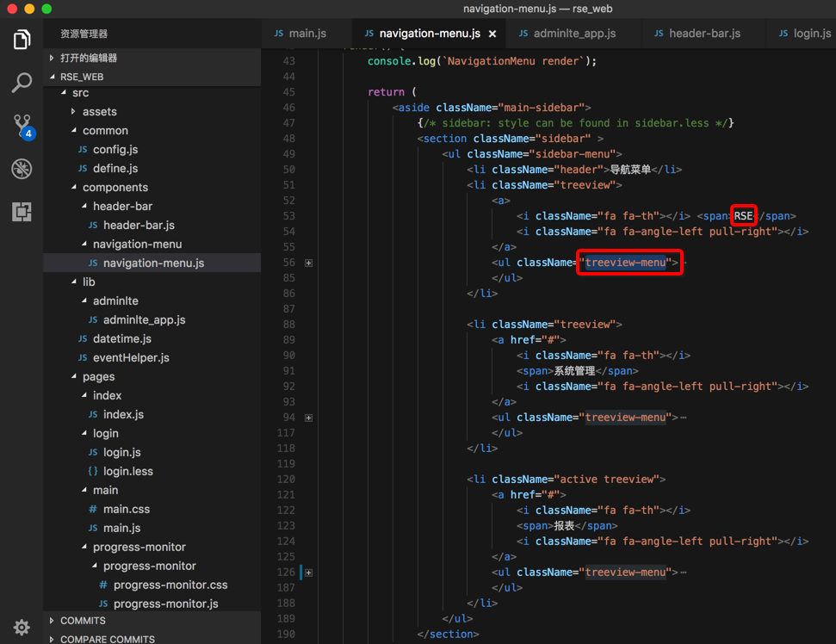Open login.less in the file tree
Screen dimensions: 836x644
click(x=128, y=471)
